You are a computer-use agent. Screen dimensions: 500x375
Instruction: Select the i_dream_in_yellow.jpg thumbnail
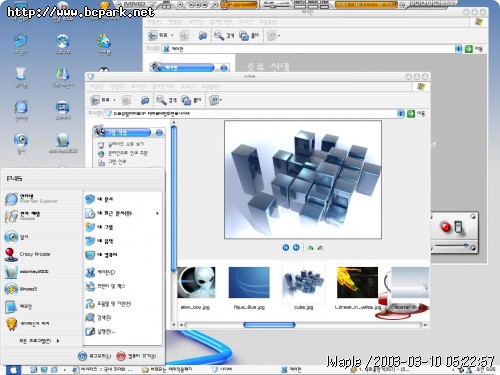pyautogui.click(x=357, y=283)
